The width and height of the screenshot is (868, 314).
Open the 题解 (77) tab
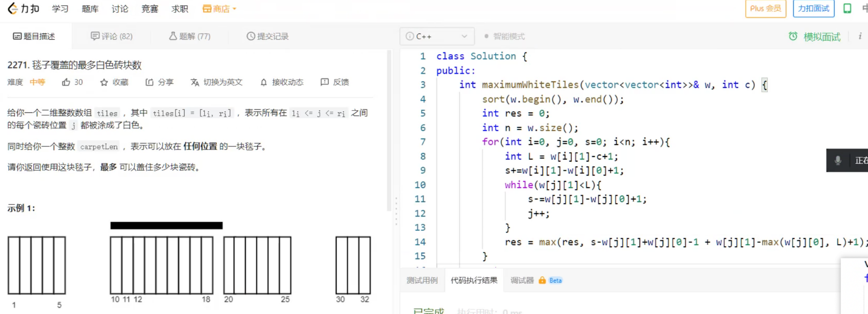(189, 36)
